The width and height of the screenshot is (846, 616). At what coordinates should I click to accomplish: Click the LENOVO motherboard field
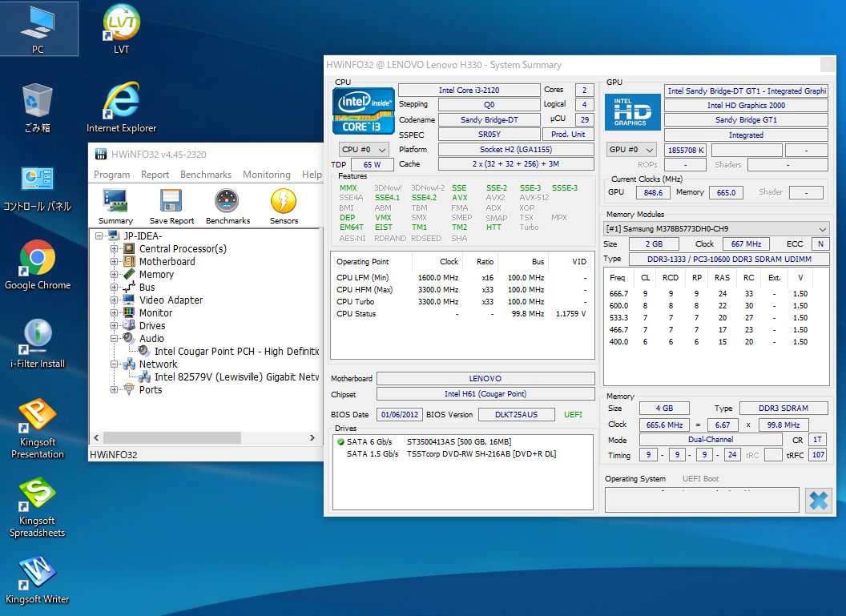(485, 379)
